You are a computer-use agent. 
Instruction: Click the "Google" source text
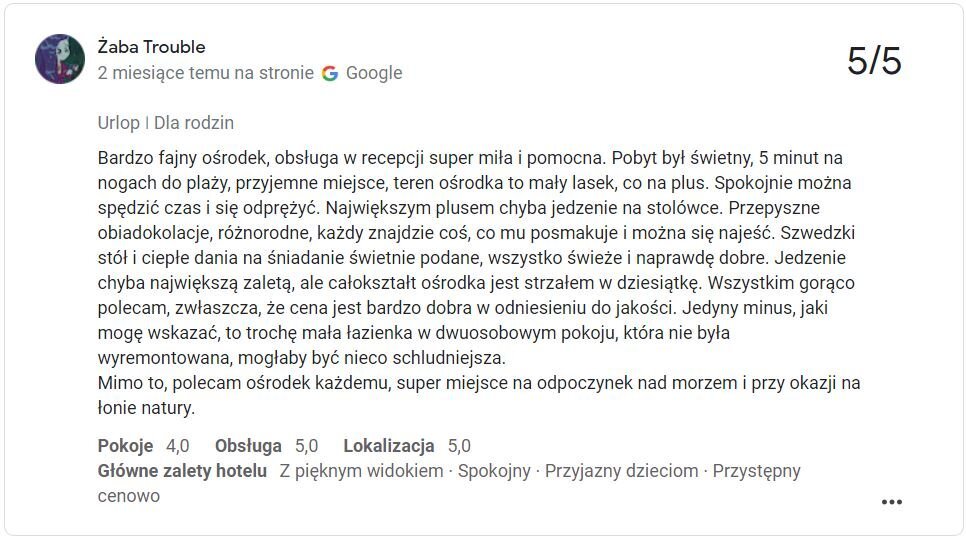click(x=374, y=73)
